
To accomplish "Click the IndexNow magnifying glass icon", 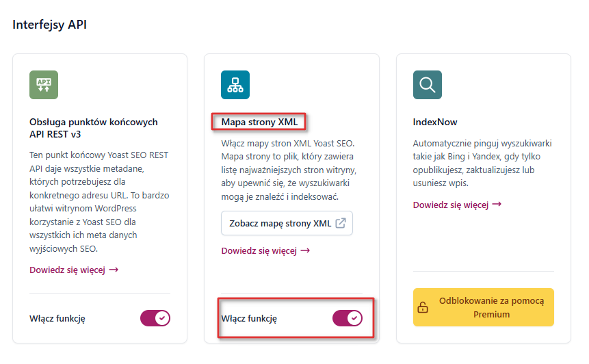I will click(428, 85).
